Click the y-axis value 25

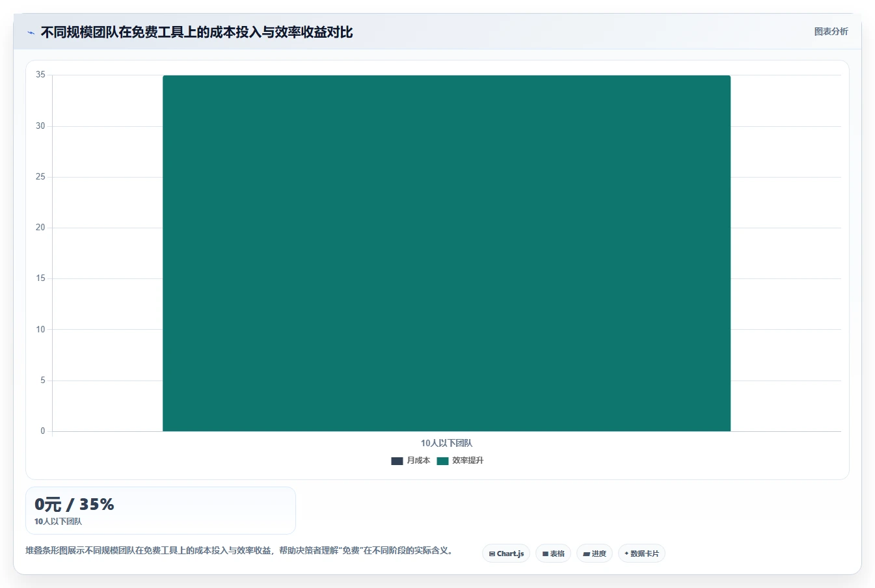40,177
